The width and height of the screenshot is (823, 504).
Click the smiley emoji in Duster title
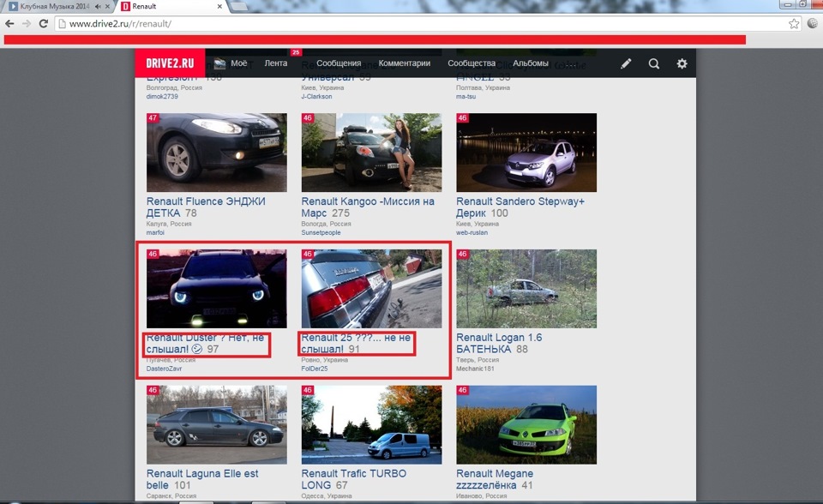tap(197, 349)
